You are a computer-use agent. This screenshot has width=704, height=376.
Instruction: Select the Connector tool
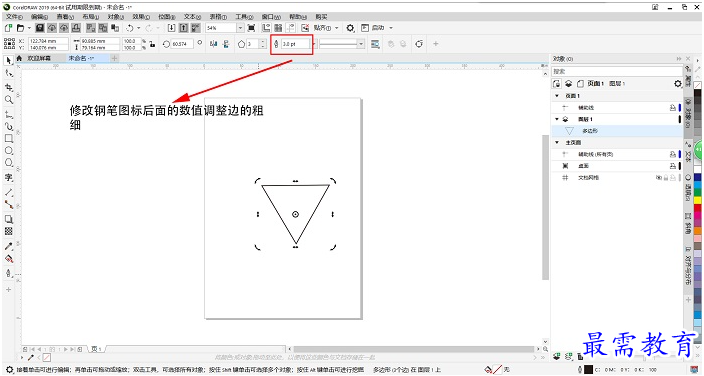(9, 204)
